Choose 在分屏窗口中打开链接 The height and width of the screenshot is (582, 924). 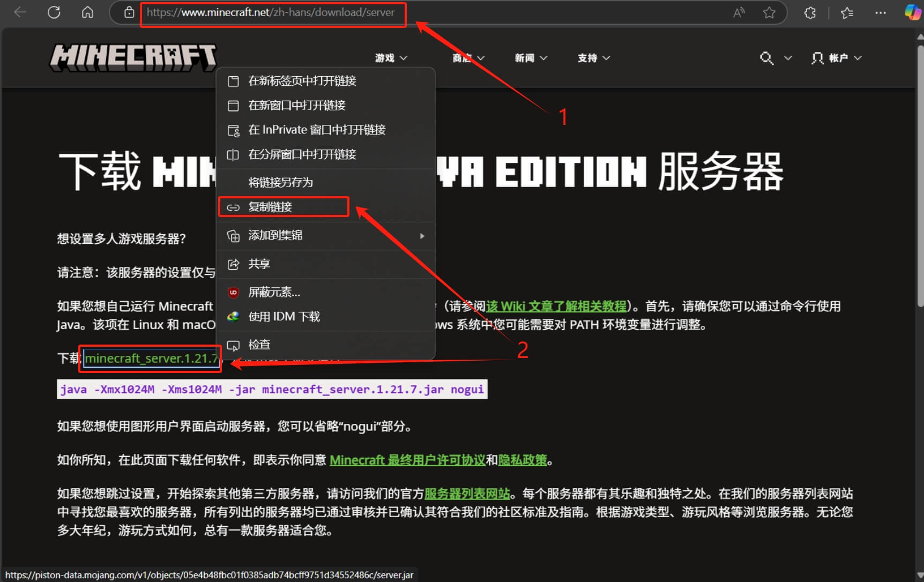pos(326,155)
